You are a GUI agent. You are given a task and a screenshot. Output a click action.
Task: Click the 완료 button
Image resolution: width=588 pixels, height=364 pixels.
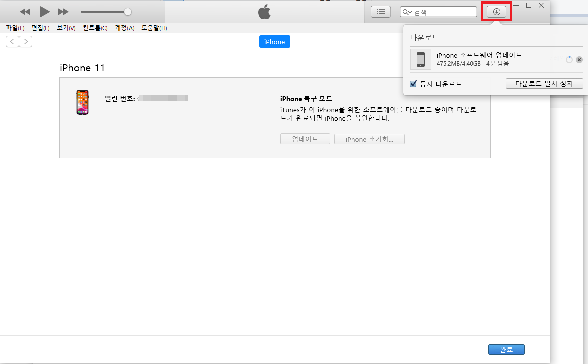coord(506,349)
